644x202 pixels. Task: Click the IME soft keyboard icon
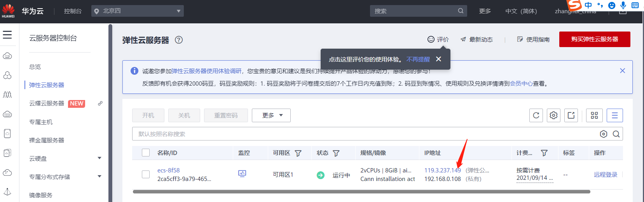[x=635, y=5]
